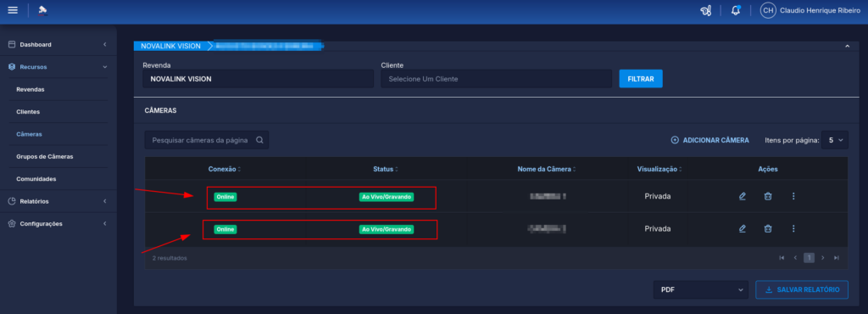The width and height of the screenshot is (868, 314).
Task: Click Privada in the second camera row
Action: (658, 228)
